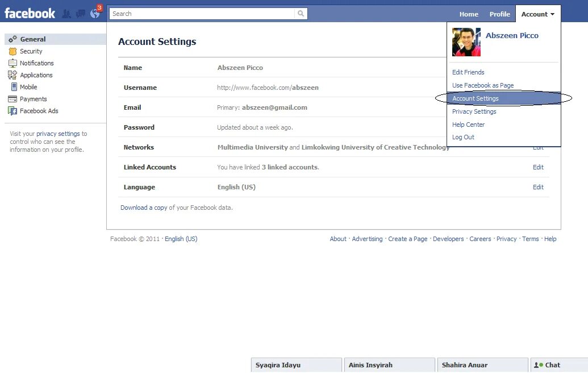Click the Payments card icon
588x373 pixels.
click(x=12, y=99)
